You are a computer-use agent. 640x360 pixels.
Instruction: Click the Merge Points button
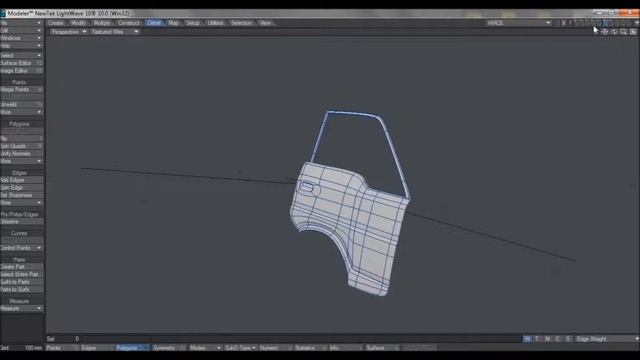22,89
